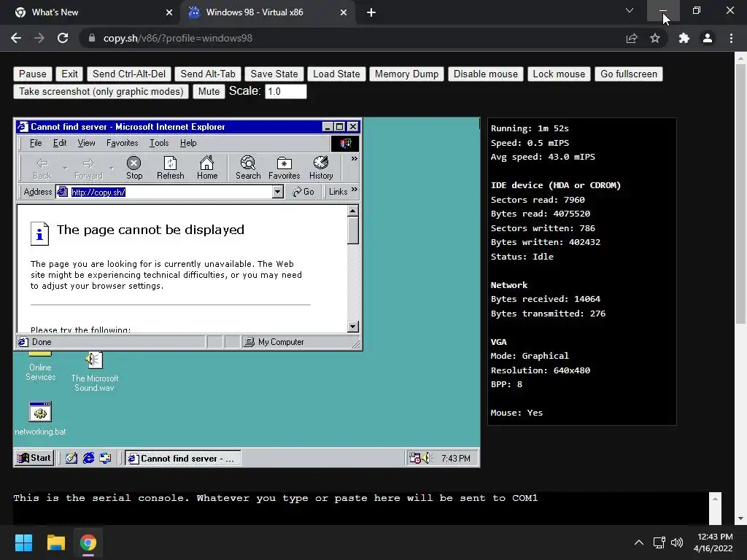The width and height of the screenshot is (747, 560).
Task: Open Outlook Express from Quick Launch
Action: (x=105, y=458)
